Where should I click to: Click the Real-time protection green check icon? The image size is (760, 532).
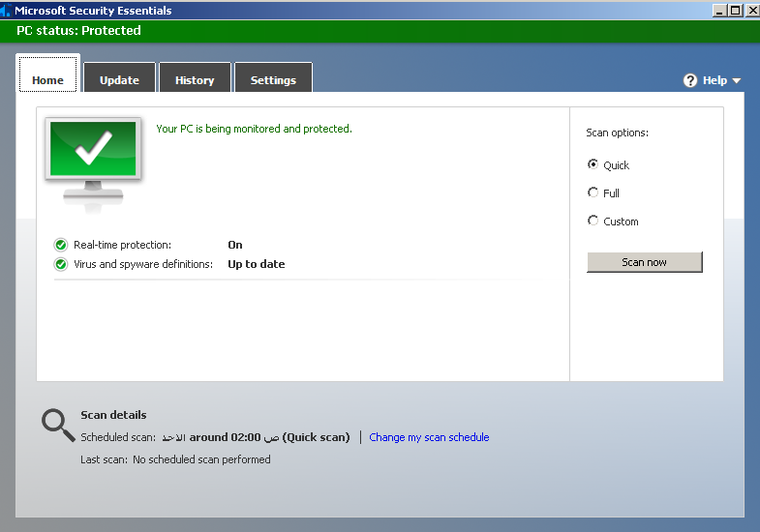point(61,245)
